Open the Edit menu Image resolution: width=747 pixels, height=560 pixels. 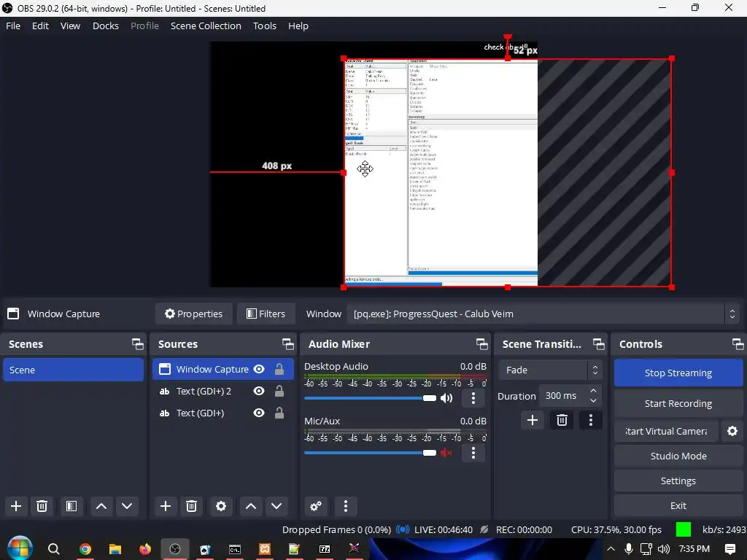(x=41, y=26)
